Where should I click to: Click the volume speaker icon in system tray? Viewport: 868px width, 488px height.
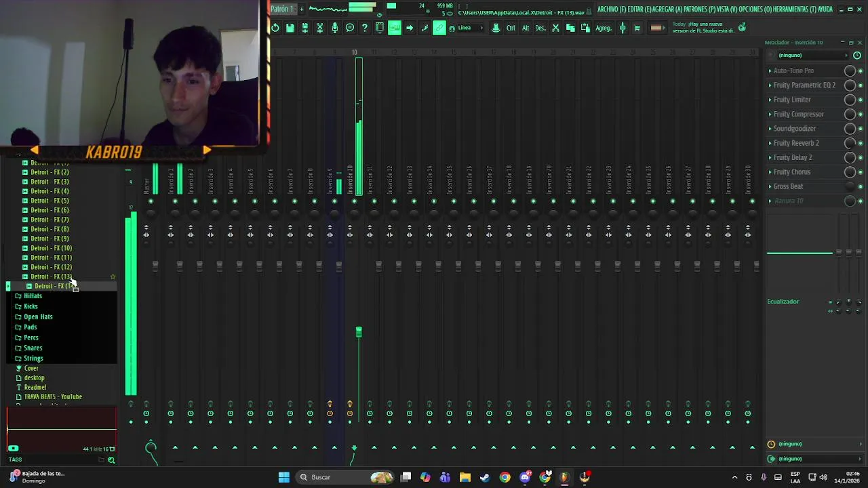[823, 477]
